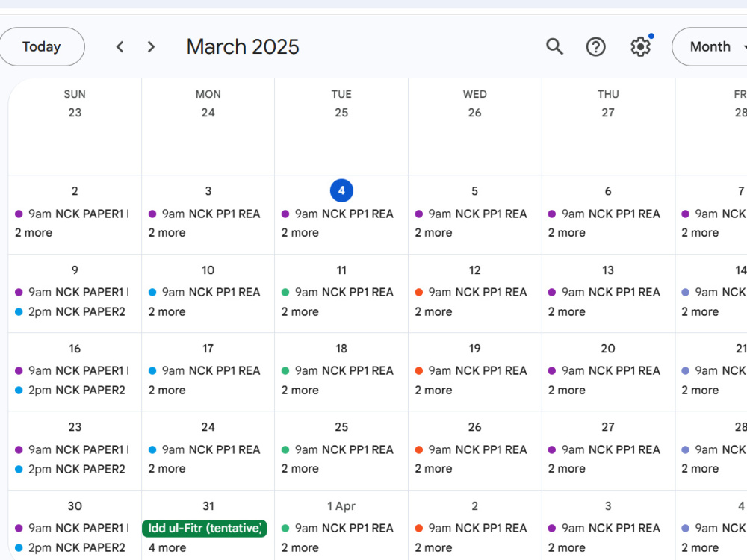Expand '2 more' on Wednesday March 5

pos(433,233)
